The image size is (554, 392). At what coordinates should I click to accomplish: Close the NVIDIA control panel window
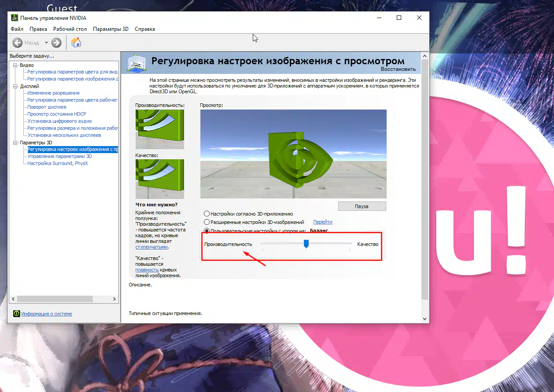tap(419, 18)
